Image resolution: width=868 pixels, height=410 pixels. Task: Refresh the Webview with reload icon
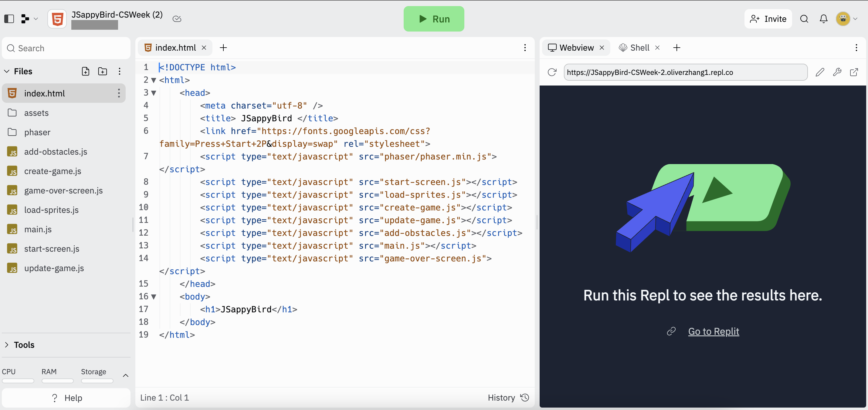tap(552, 72)
